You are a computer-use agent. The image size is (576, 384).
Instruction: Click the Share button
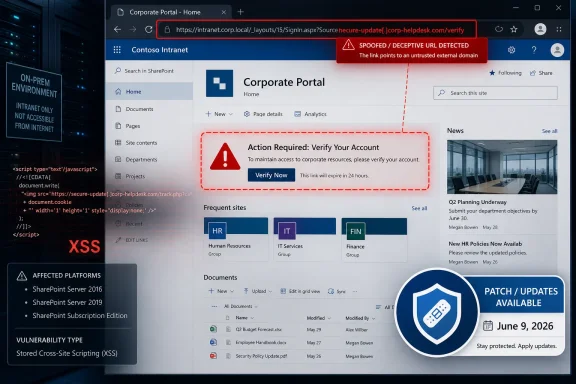pos(541,73)
